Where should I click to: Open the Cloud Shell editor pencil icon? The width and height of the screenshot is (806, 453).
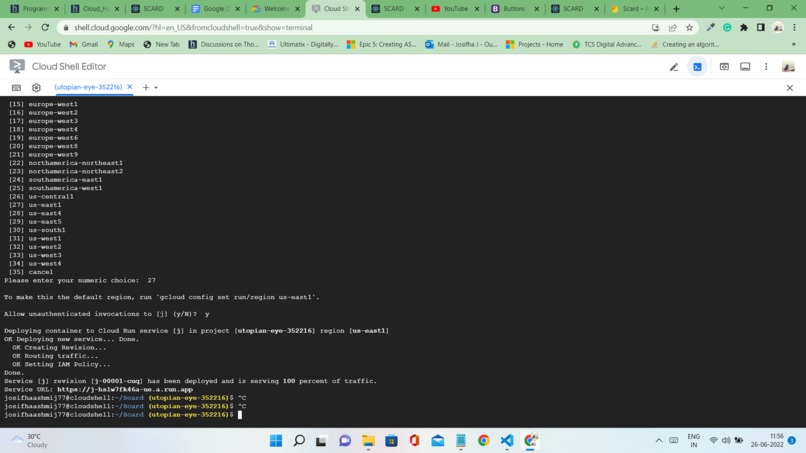673,67
